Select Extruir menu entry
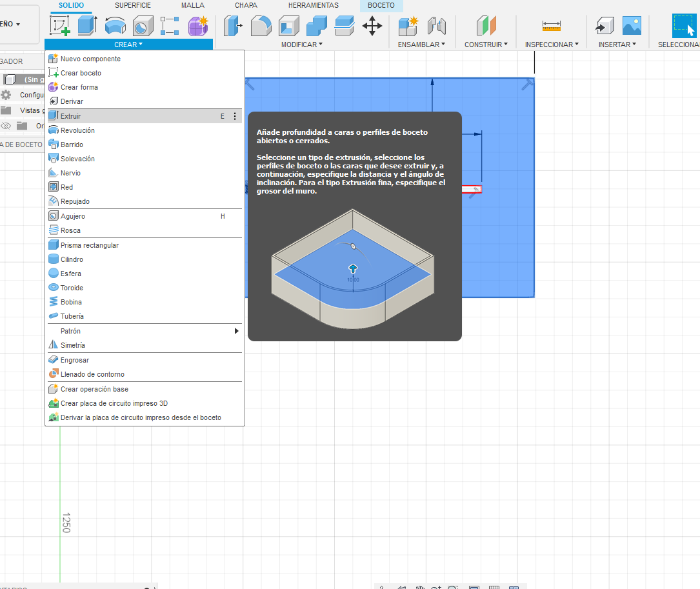 coord(145,116)
